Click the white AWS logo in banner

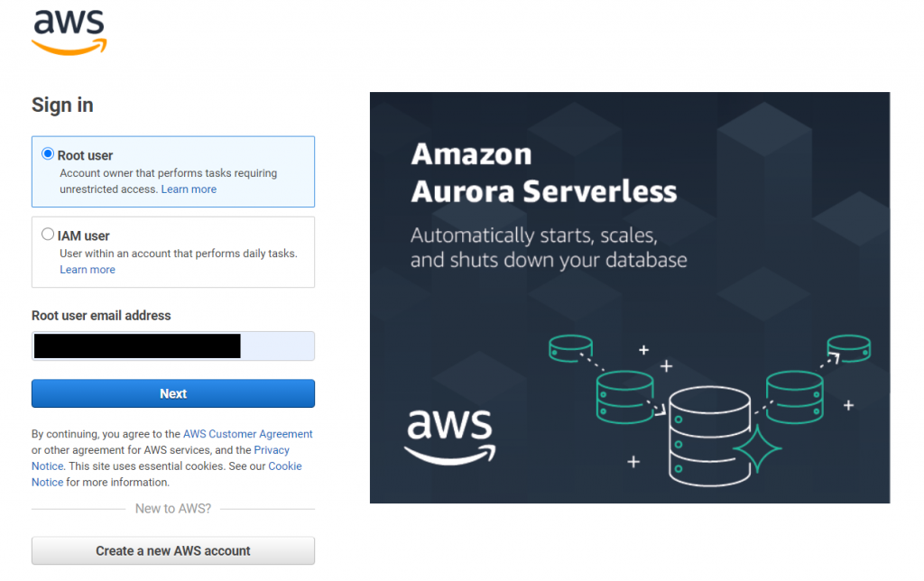[450, 437]
